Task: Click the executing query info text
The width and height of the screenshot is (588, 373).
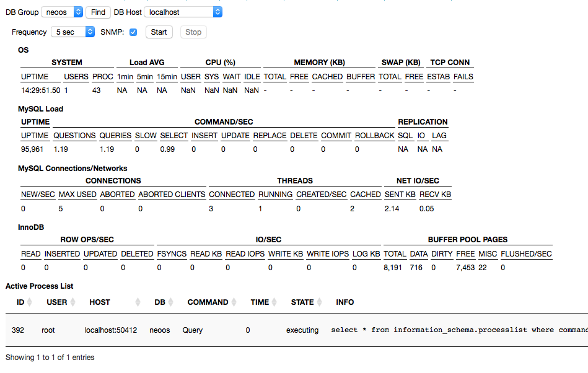Action: pos(459,330)
